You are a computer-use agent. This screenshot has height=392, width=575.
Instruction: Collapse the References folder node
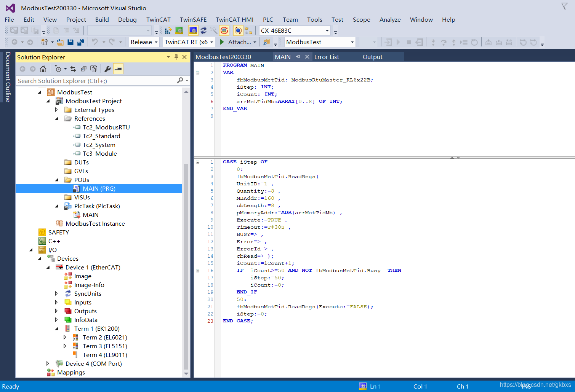click(x=57, y=119)
